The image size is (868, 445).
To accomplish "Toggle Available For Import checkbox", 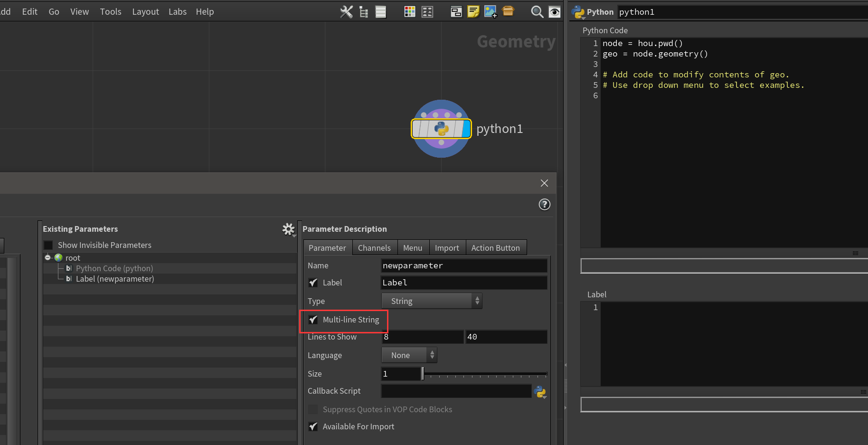I will click(313, 426).
